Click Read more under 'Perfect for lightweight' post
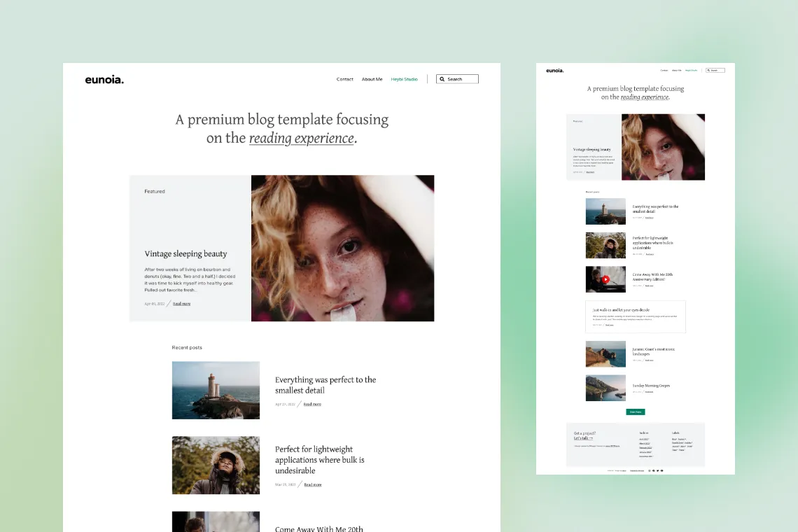Image resolution: width=798 pixels, height=532 pixels. [313, 484]
